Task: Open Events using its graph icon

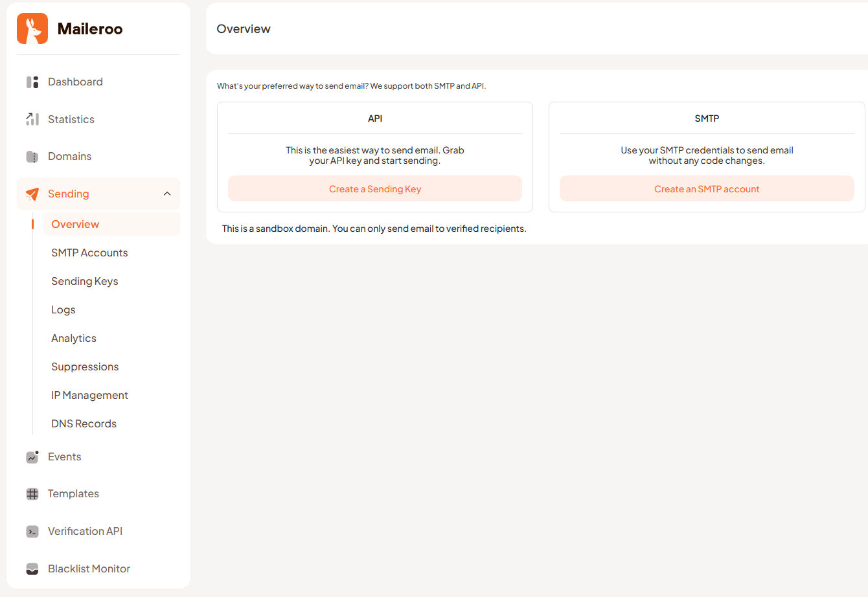Action: pyautogui.click(x=32, y=456)
